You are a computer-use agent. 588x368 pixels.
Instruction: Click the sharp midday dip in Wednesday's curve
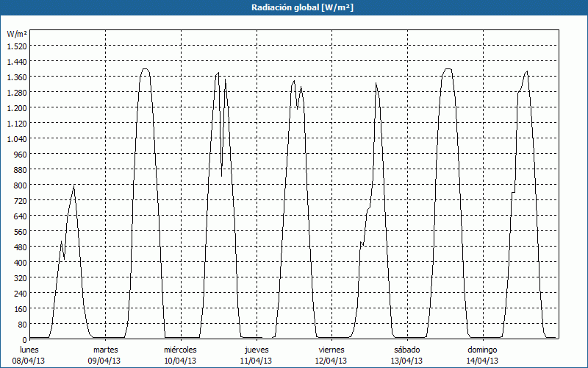[x=221, y=175]
